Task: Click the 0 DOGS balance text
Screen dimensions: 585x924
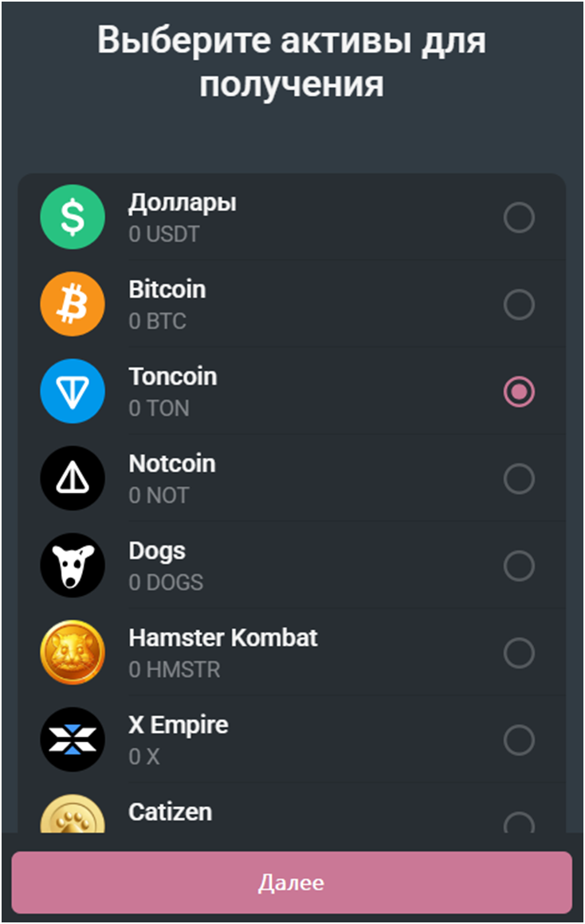Action: click(166, 583)
